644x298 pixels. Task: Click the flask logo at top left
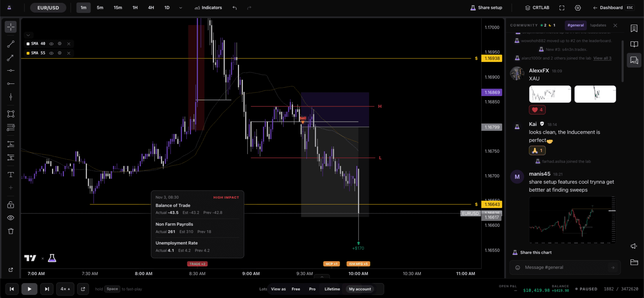pos(9,8)
